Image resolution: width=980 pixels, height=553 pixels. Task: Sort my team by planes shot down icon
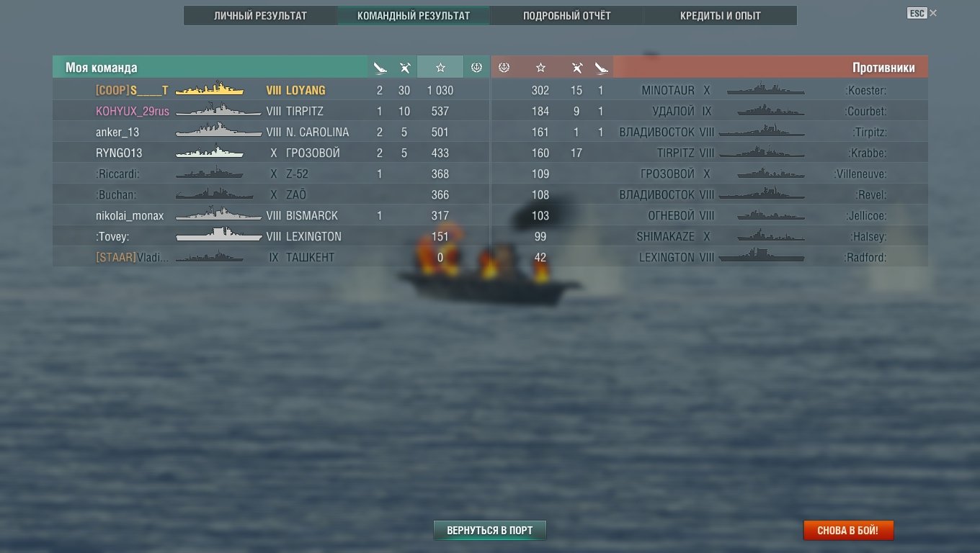pyautogui.click(x=405, y=68)
